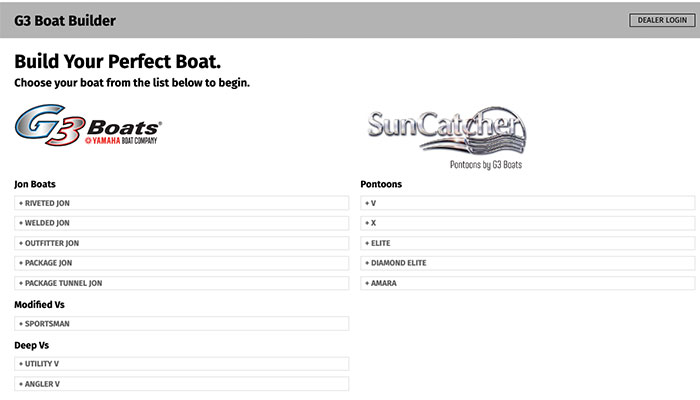
Task: Expand the WELDED JON row
Action: tap(181, 223)
